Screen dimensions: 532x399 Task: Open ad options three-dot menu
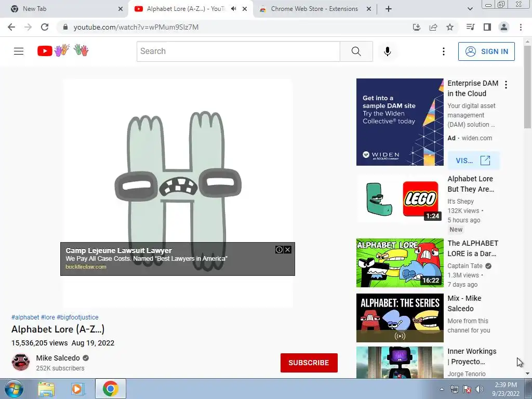coord(506,85)
